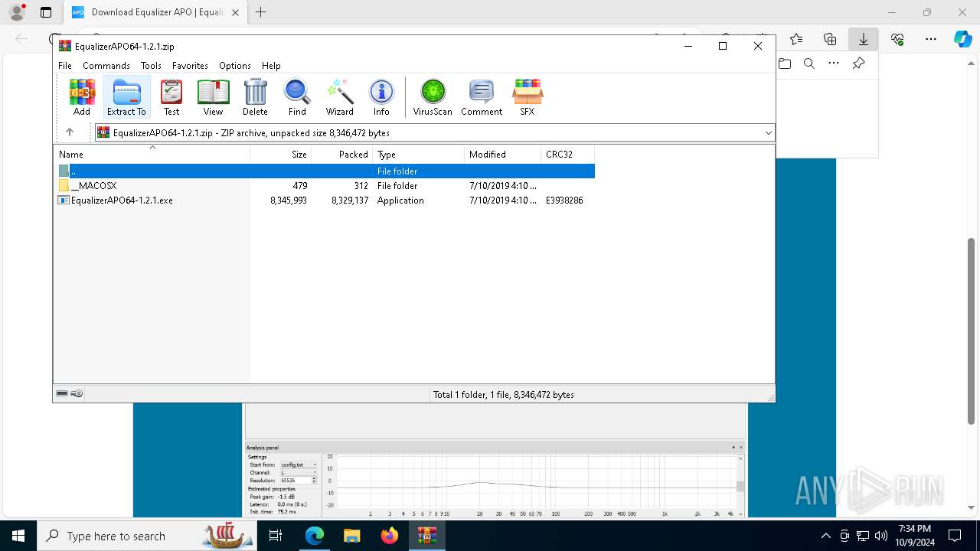The width and height of the screenshot is (980, 551).
Task: Open File Explorer from the taskbar
Action: click(352, 536)
